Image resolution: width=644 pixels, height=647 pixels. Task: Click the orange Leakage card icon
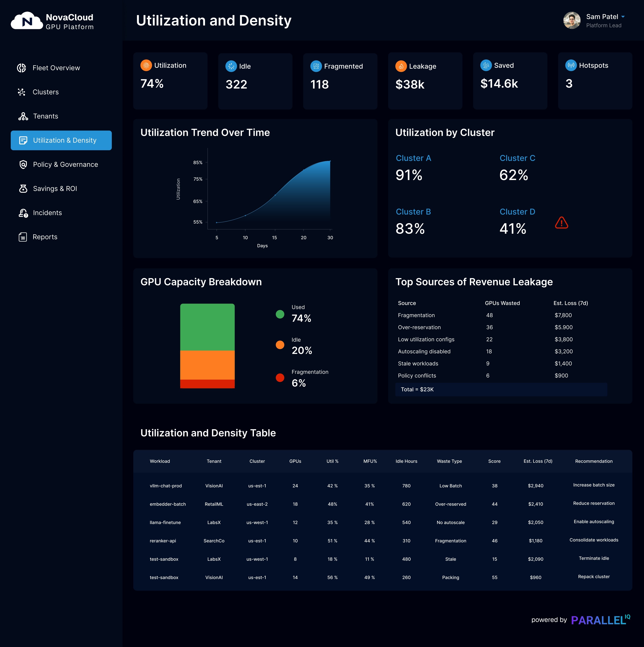[x=401, y=66]
